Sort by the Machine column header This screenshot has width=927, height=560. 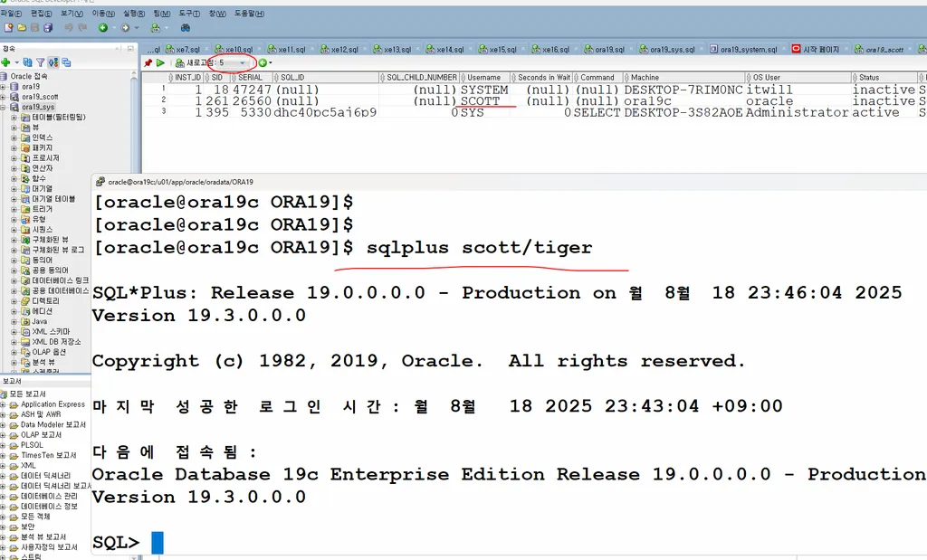click(x=684, y=78)
